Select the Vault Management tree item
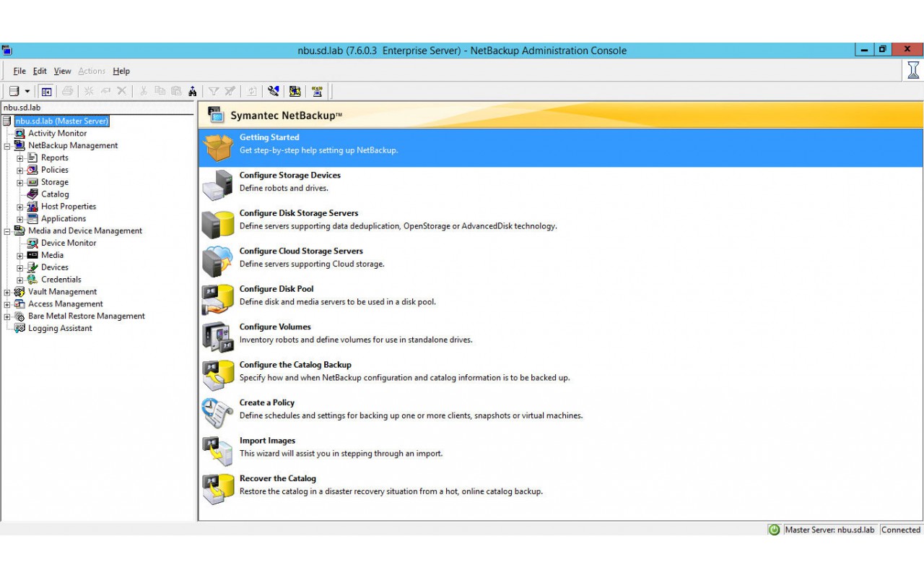Viewport: 924px width, 578px height. point(62,292)
